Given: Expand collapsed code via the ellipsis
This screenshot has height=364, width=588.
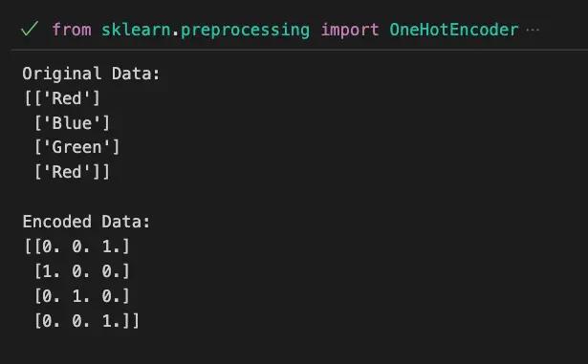Looking at the screenshot, I should 533,30.
